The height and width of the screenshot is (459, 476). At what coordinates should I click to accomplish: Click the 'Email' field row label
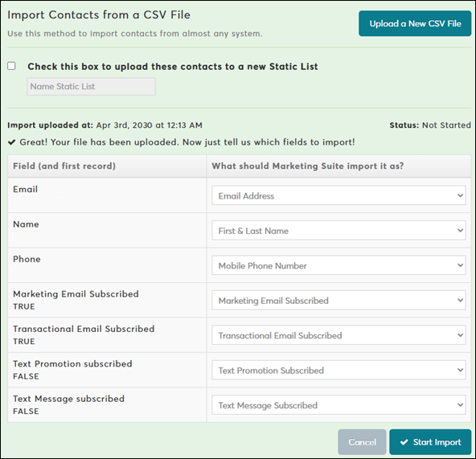pos(25,189)
